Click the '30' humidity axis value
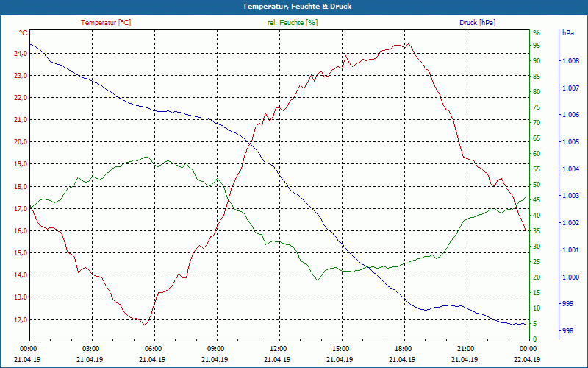This screenshot has width=588, height=368. (x=537, y=247)
